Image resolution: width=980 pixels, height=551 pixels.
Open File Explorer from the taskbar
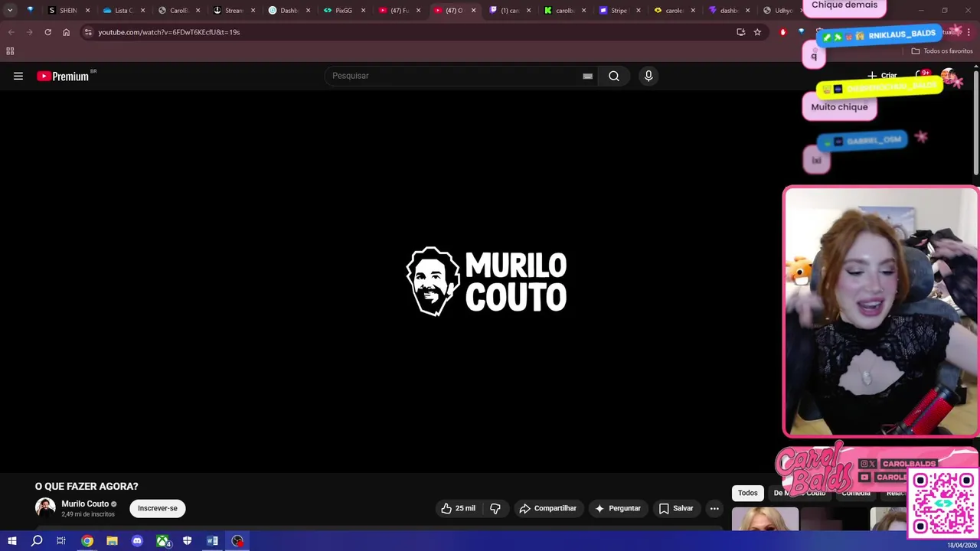[x=112, y=541]
